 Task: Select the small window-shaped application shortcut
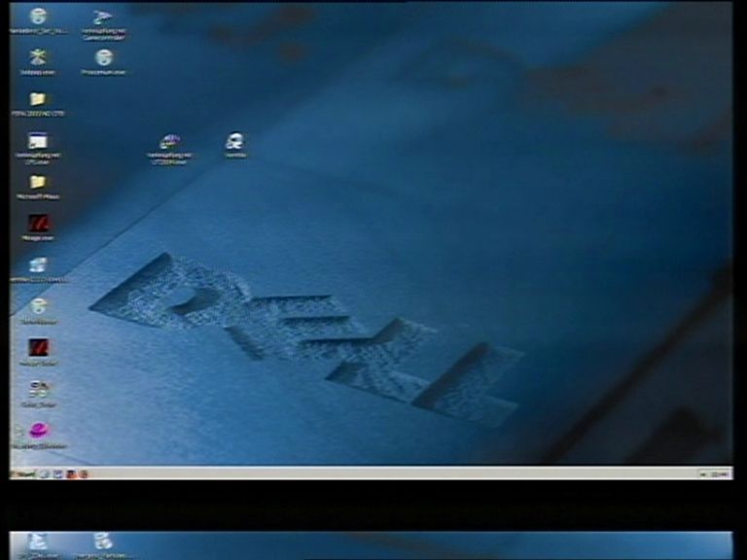pos(38,141)
